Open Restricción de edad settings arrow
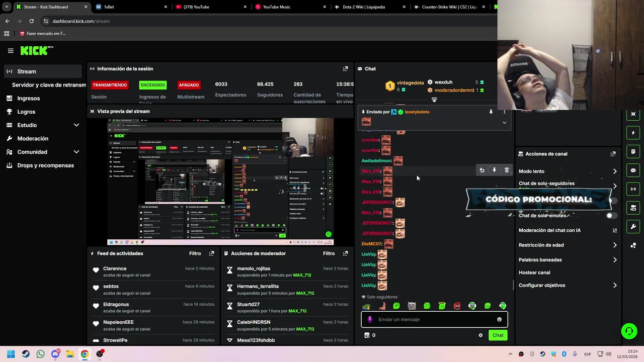The height and width of the screenshot is (362, 644). [x=615, y=245]
